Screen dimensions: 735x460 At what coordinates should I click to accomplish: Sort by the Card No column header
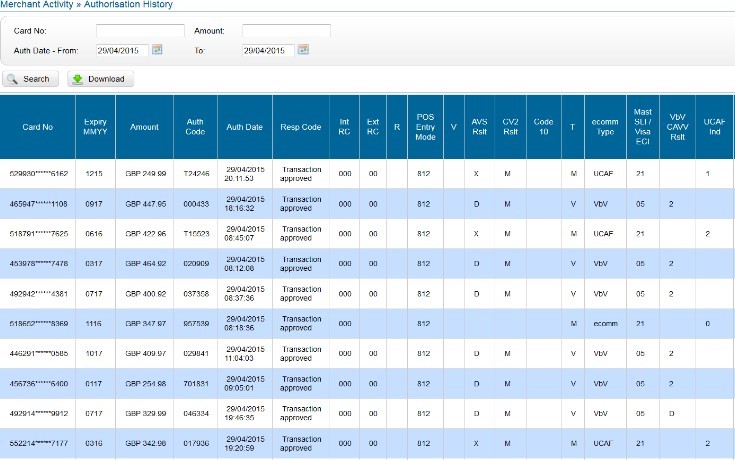(40, 127)
